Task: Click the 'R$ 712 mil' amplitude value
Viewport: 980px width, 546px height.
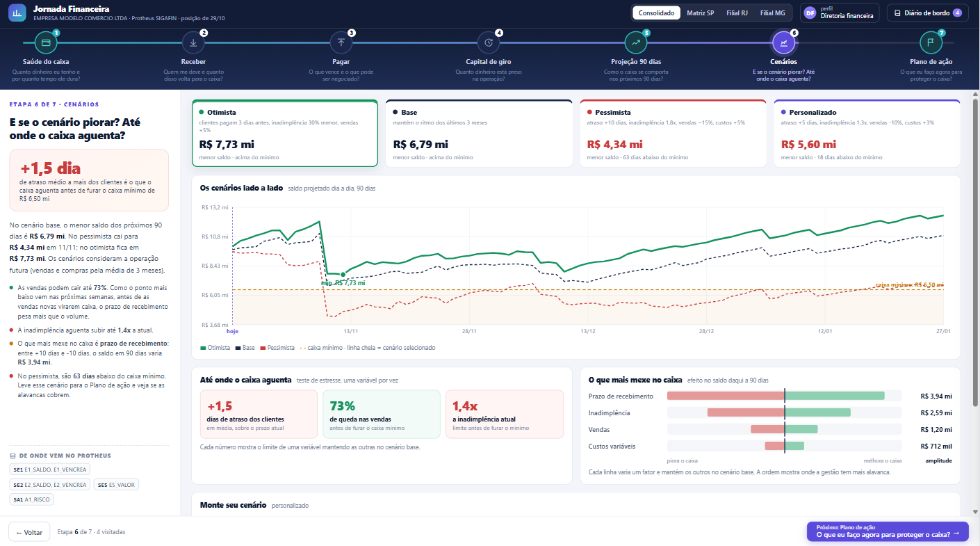Action: coord(936,447)
